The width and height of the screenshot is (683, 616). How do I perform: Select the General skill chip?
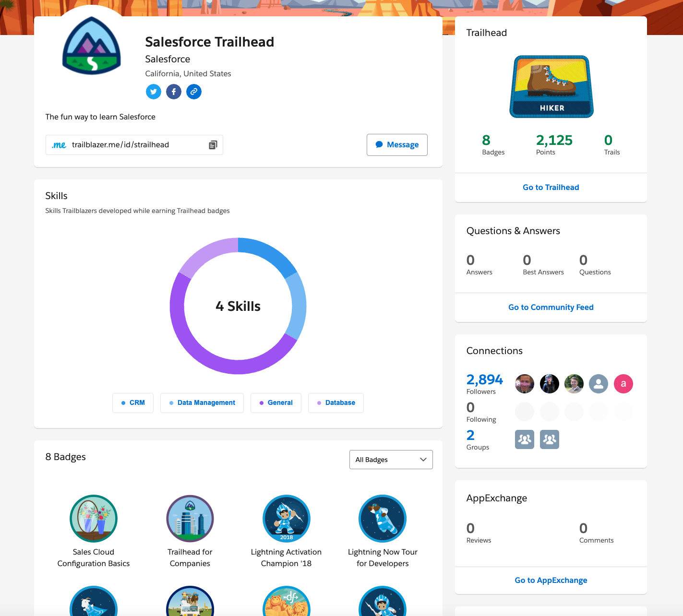[276, 403]
